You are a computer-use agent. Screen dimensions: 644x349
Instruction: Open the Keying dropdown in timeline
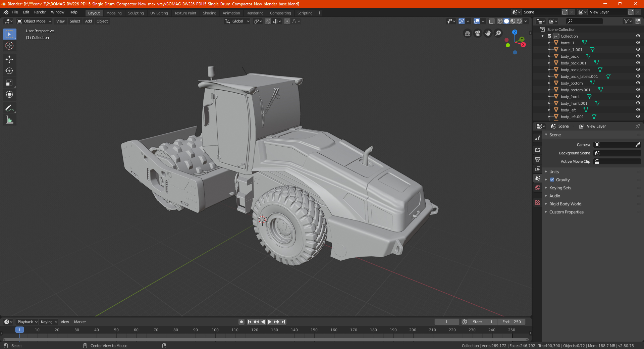click(x=49, y=322)
